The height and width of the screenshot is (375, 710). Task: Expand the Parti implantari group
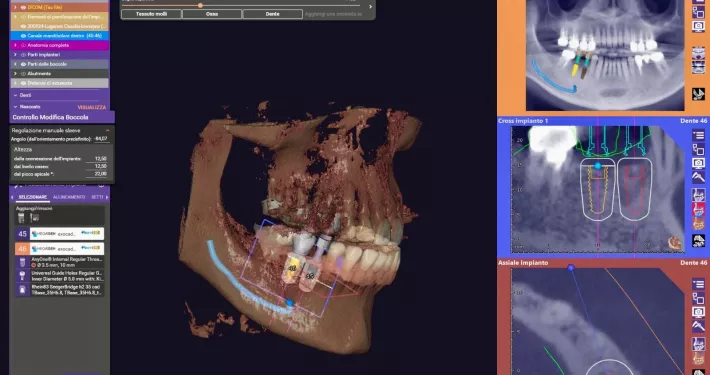tap(15, 55)
